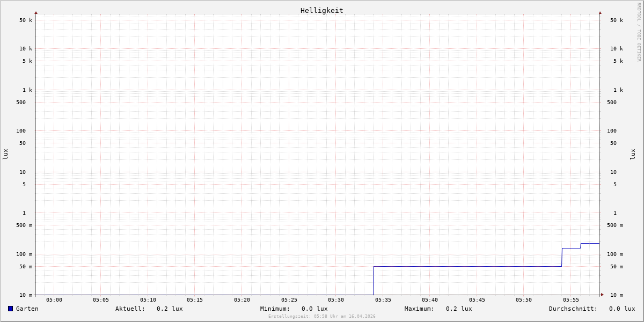Select the 'Maximum:' label
Screen dimensions: 644x322
pos(420,309)
